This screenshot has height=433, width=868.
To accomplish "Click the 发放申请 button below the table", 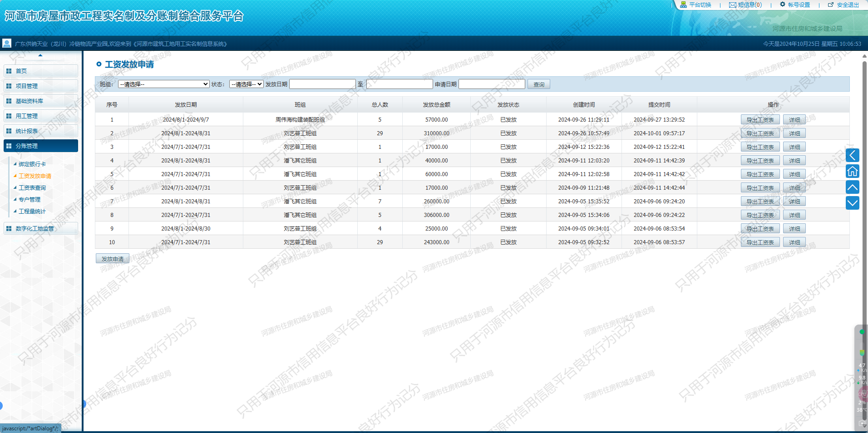I will [x=113, y=259].
